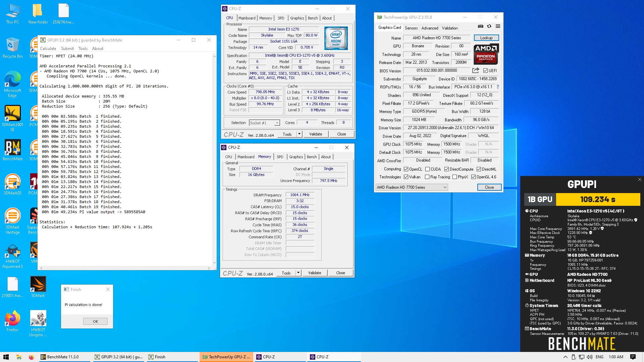Open 3DMark Vantage desktop shortcut

coord(12,221)
